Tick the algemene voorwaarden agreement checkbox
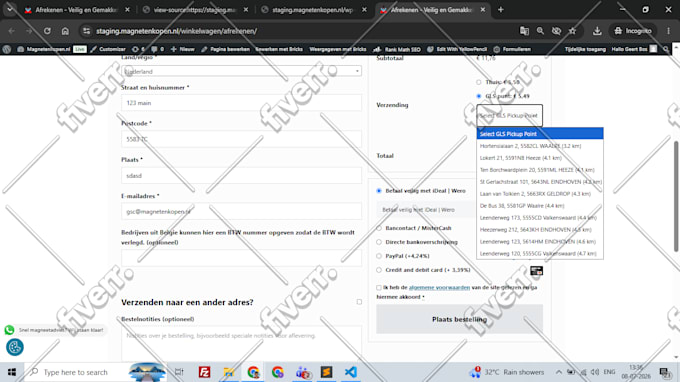 click(379, 287)
